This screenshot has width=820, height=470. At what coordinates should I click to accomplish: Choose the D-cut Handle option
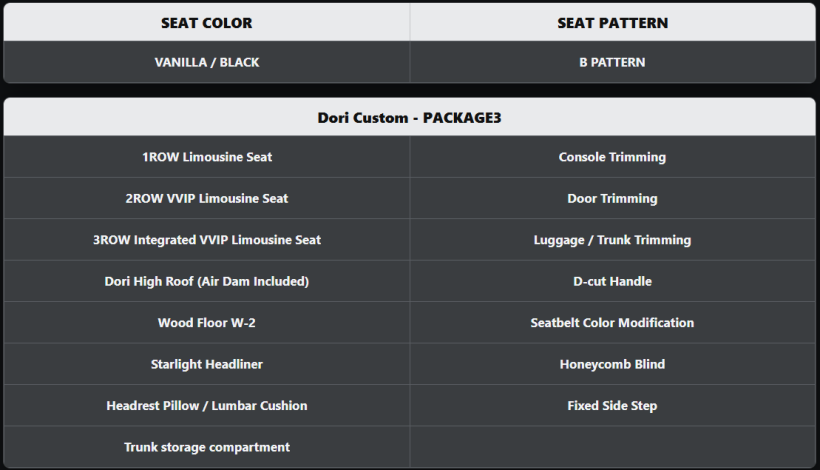pyautogui.click(x=612, y=281)
